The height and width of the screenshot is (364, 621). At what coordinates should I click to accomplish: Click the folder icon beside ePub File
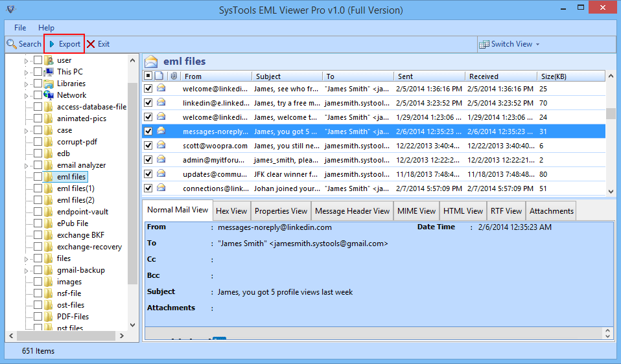coord(49,223)
